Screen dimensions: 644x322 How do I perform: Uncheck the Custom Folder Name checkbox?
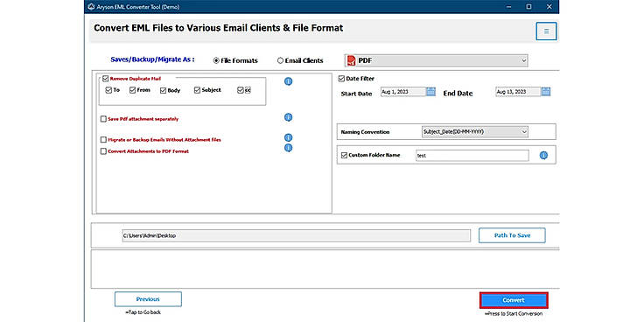(x=344, y=155)
